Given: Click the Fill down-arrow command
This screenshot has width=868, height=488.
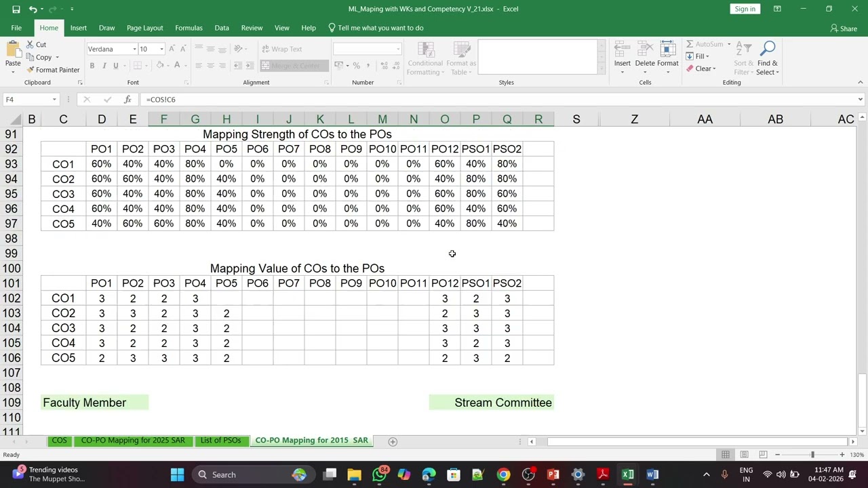Looking at the screenshot, I should [x=697, y=56].
